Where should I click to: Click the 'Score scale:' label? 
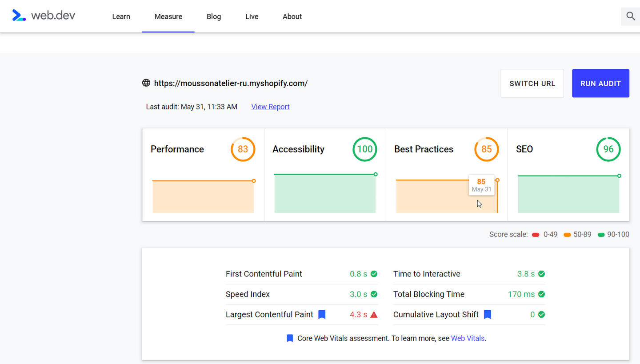point(508,234)
